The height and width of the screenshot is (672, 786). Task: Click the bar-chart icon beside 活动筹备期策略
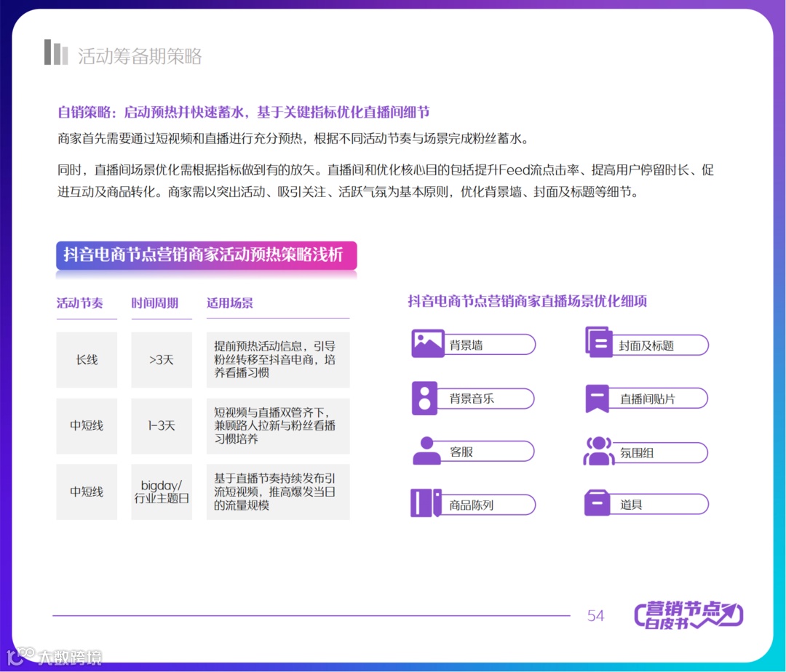tap(55, 52)
